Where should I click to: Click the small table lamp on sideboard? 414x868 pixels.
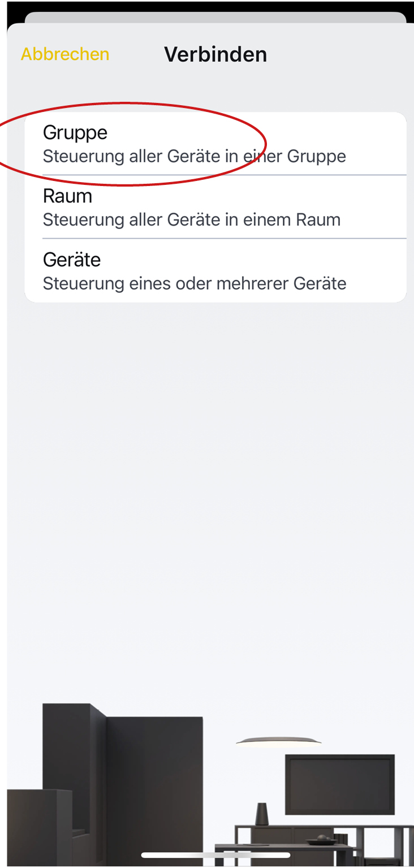click(262, 814)
